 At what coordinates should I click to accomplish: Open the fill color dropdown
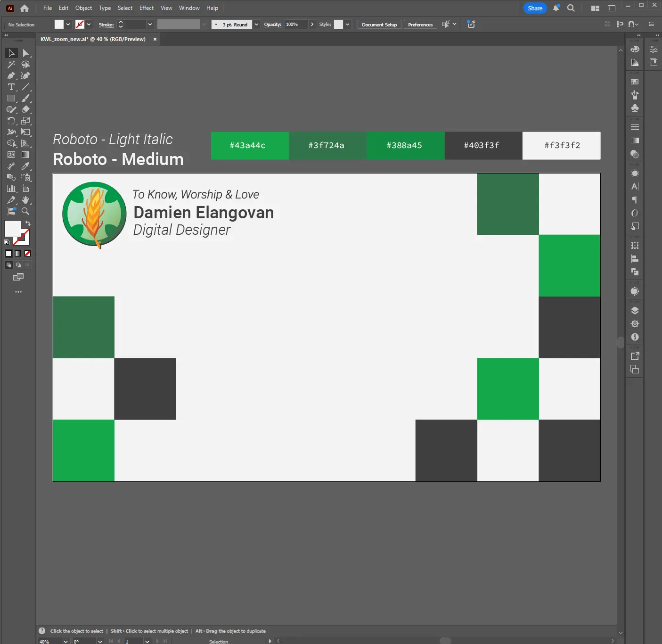point(68,25)
